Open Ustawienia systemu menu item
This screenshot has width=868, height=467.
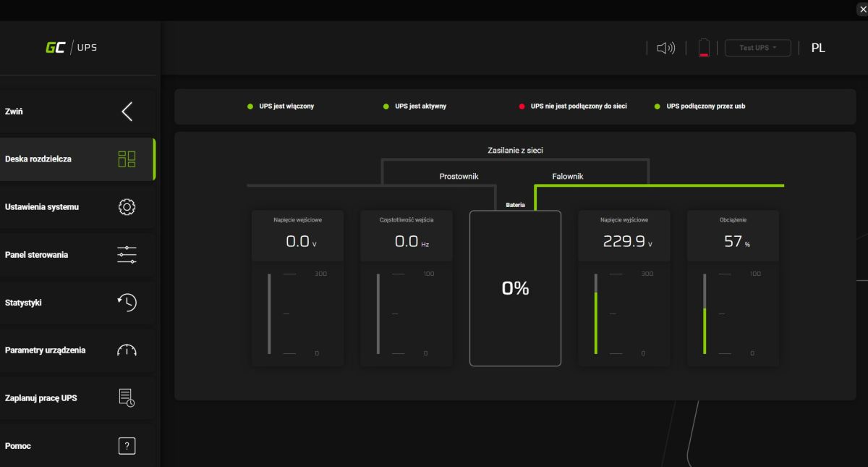tap(77, 207)
